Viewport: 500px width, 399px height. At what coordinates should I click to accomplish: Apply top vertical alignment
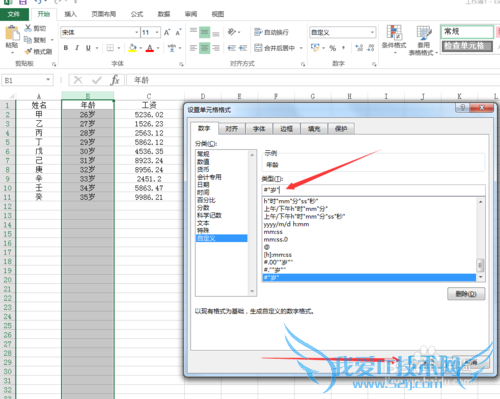(x=193, y=32)
